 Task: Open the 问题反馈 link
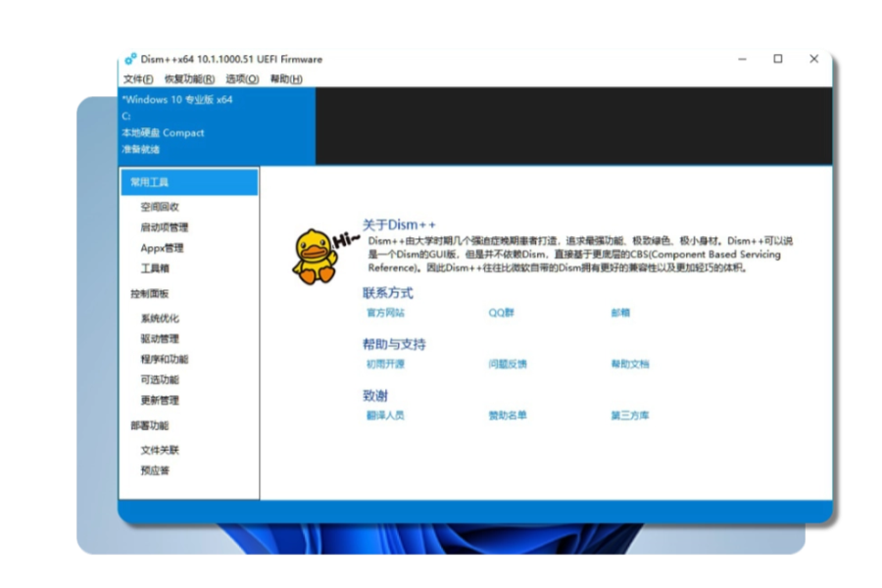coord(508,364)
